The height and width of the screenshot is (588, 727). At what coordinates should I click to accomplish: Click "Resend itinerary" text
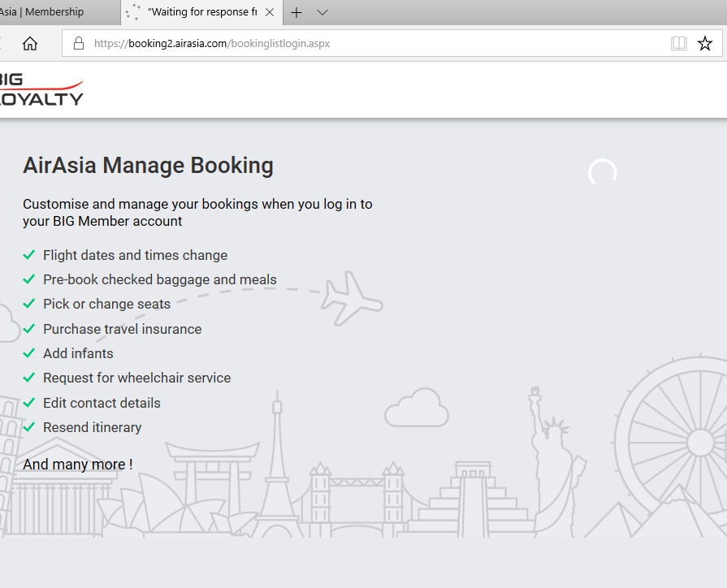tap(93, 427)
